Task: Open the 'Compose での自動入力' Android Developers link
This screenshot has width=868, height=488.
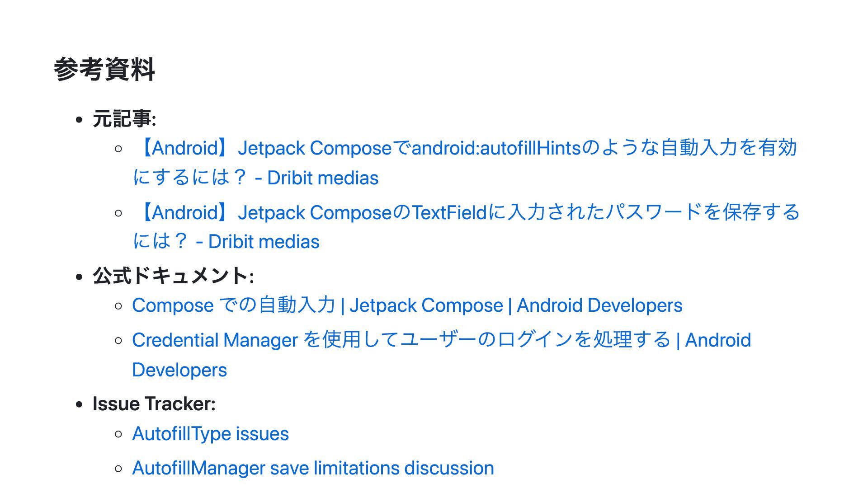Action: (407, 305)
